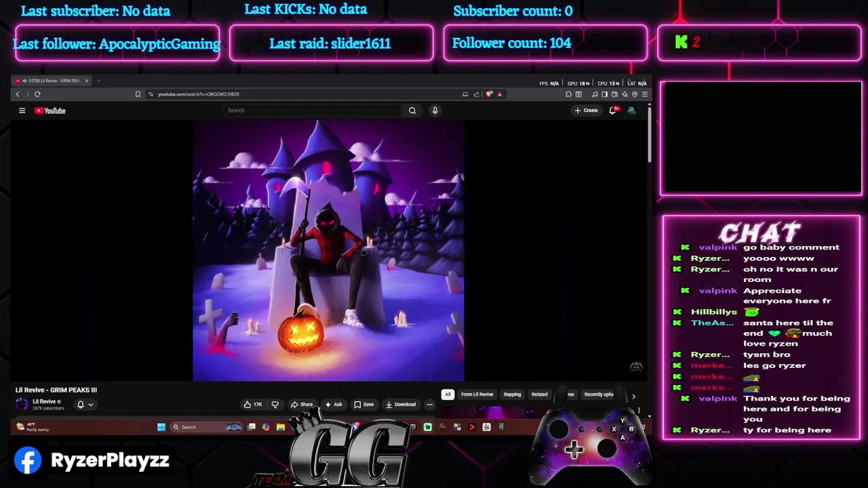Viewport: 868px width, 488px height.
Task: Open the Copilot taskbar icon
Action: pyautogui.click(x=266, y=427)
